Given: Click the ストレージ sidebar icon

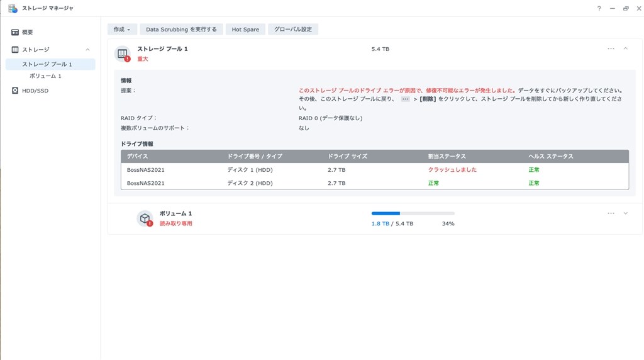Looking at the screenshot, I should [15, 49].
